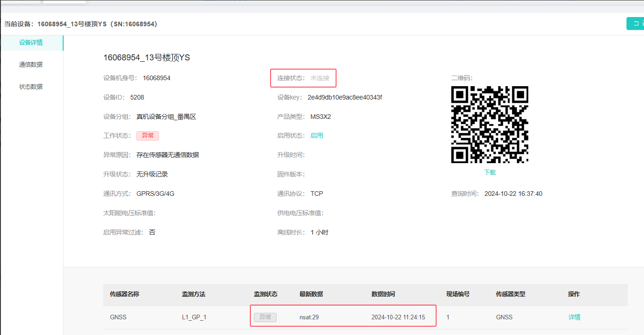Click the 查询时间 timestamp 2024-10-22 16:37:40
The height and width of the screenshot is (335, 644).
513,194
